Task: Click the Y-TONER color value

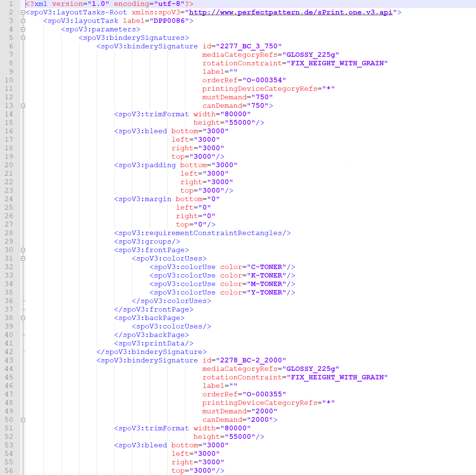Action: tap(266, 292)
